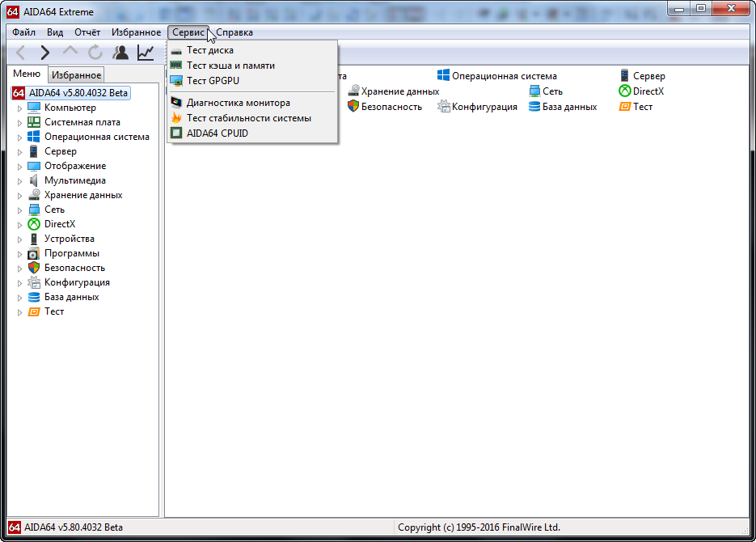Open the Файл menu
Screen dimensions: 756x542
click(x=23, y=32)
